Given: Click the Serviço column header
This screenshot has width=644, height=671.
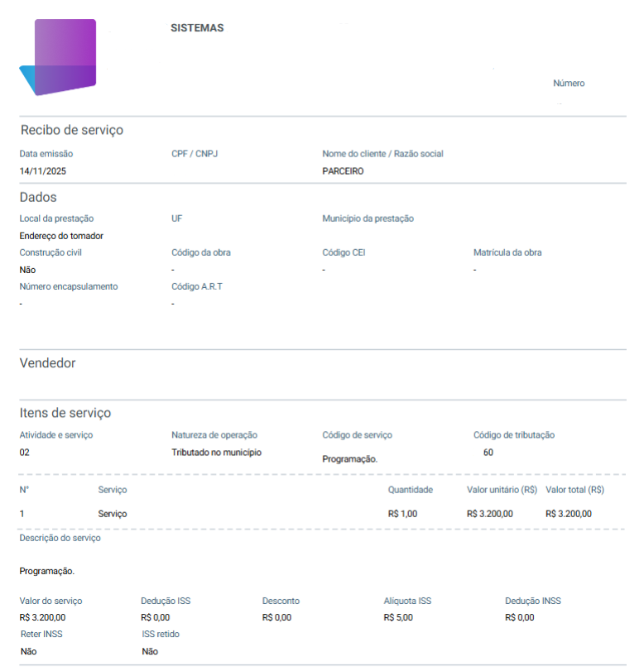Looking at the screenshot, I should pyautogui.click(x=113, y=490).
